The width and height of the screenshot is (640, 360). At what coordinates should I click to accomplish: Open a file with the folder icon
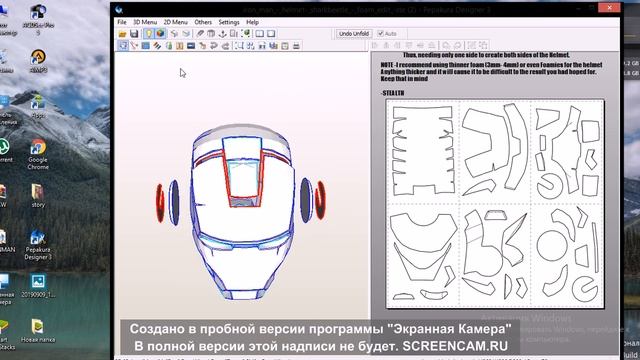click(x=122, y=33)
